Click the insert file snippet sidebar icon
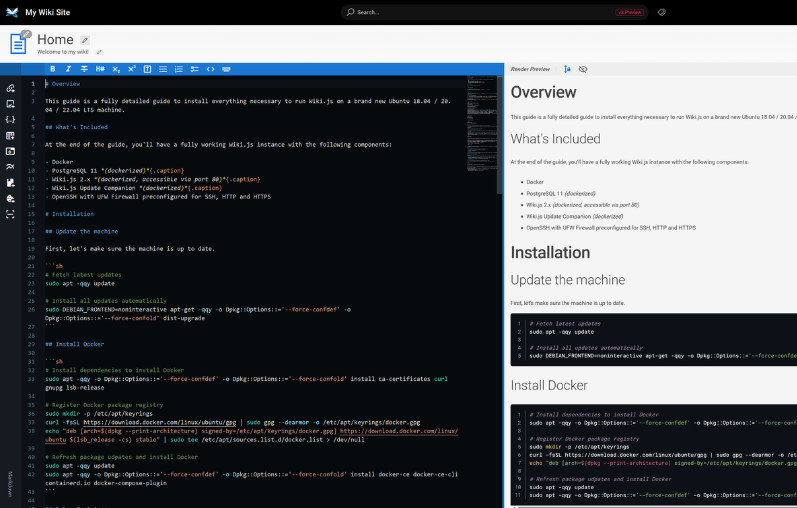The height and width of the screenshot is (508, 797). [x=10, y=183]
